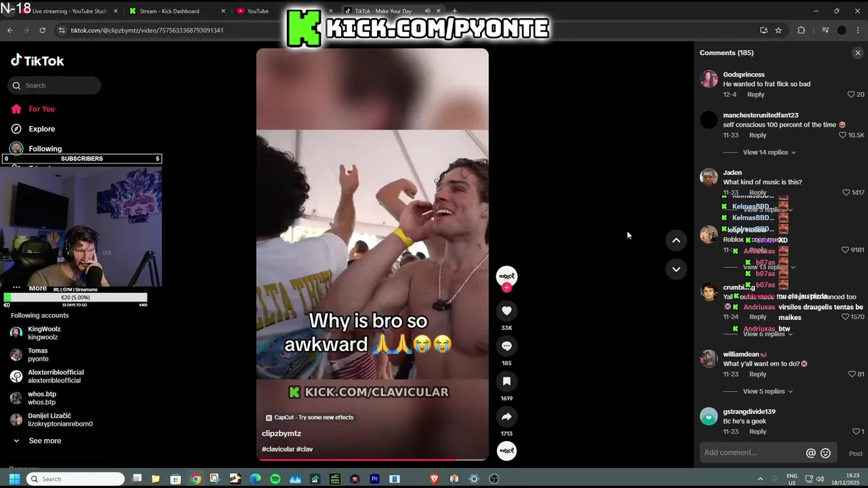The image size is (868, 488).
Task: Like the 9181-likes comment heart
Action: click(845, 250)
